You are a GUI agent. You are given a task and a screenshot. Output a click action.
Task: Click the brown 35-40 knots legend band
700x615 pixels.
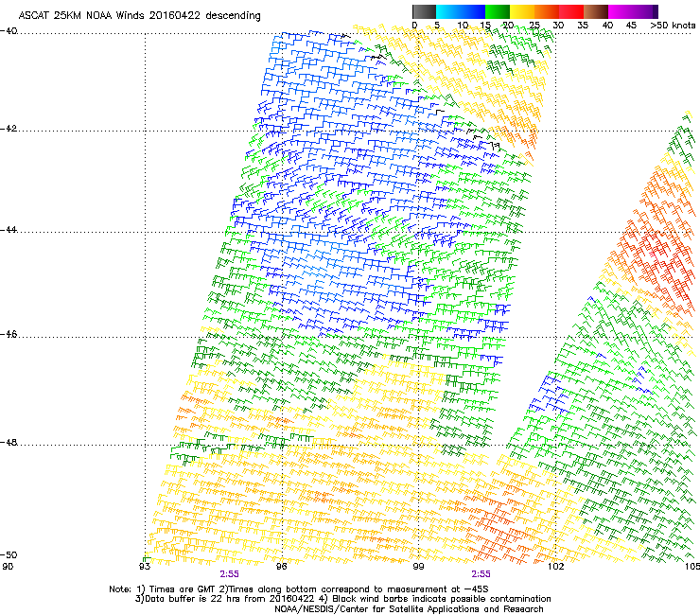point(596,11)
